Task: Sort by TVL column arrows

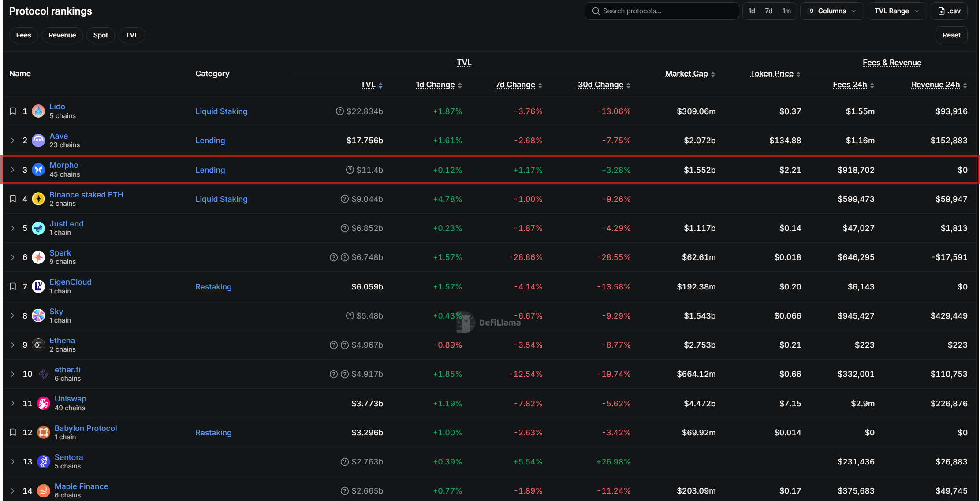Action: pyautogui.click(x=380, y=85)
